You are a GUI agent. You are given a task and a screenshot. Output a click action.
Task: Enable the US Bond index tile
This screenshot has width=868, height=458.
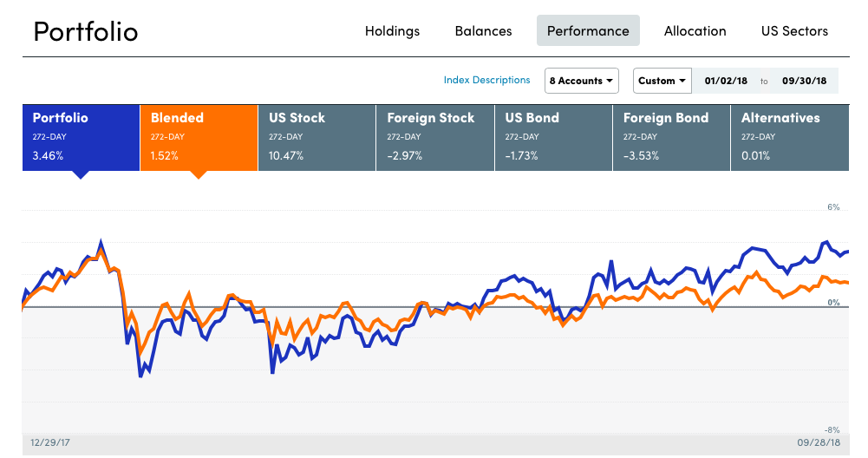coord(552,137)
